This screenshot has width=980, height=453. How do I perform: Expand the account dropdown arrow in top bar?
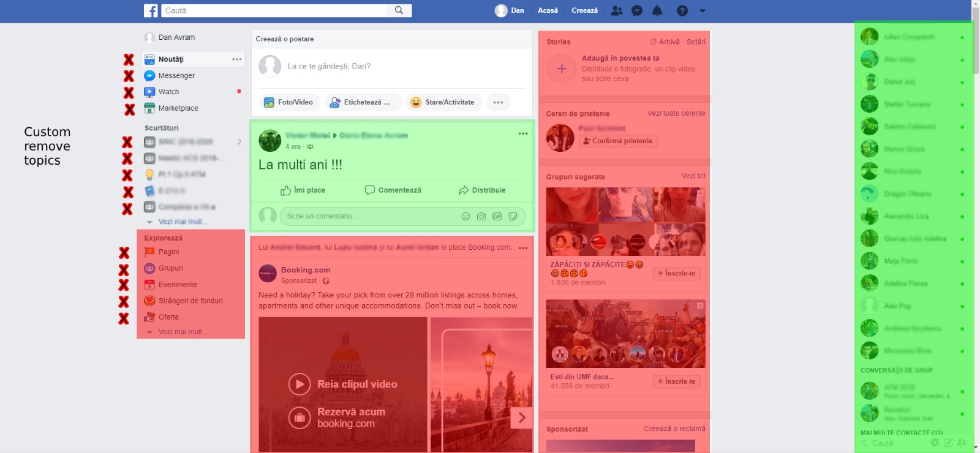pyautogui.click(x=703, y=10)
